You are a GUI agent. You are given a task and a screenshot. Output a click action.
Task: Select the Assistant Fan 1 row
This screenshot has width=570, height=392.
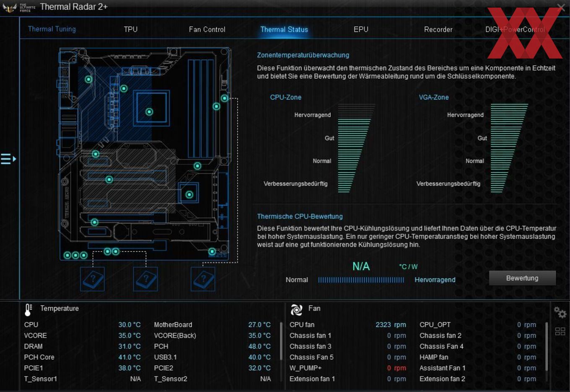tap(478, 368)
